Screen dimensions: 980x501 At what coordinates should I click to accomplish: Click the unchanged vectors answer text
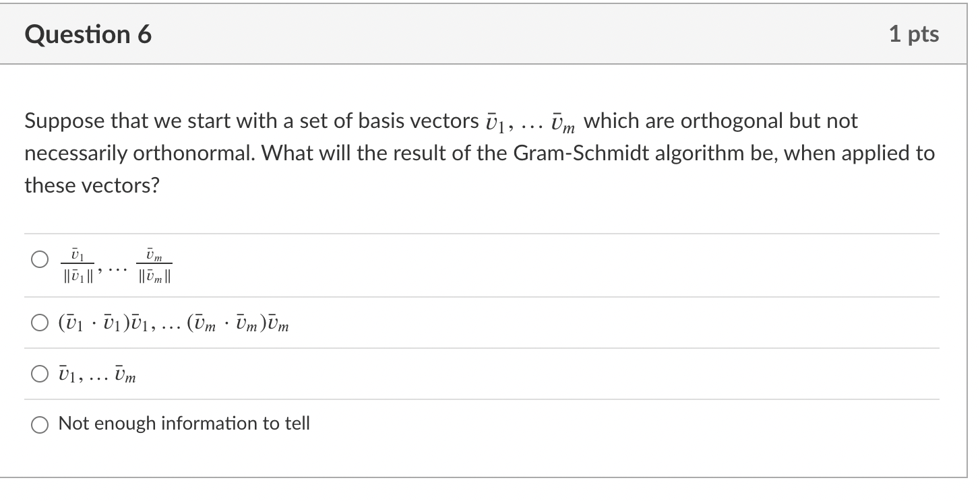tap(96, 374)
